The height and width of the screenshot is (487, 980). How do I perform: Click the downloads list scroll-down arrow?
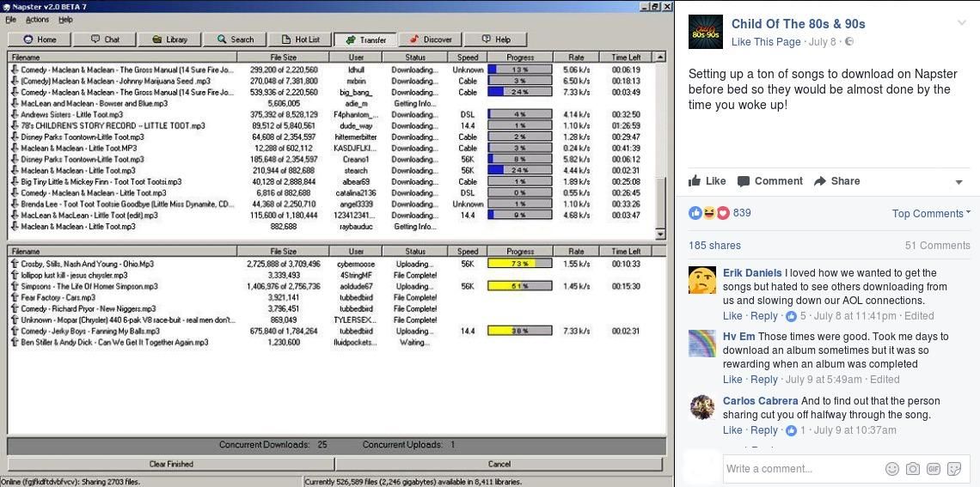tap(660, 234)
